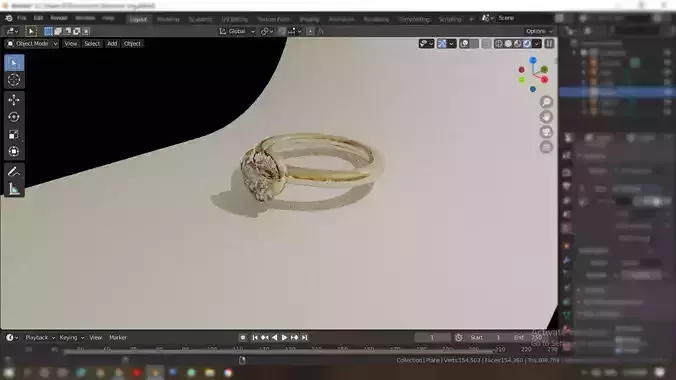Viewport: 676px width, 380px height.
Task: Activate the Transform tool
Action: click(14, 151)
